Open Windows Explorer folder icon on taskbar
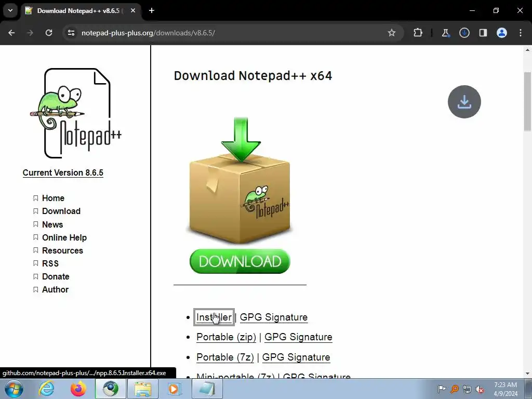 pyautogui.click(x=143, y=389)
